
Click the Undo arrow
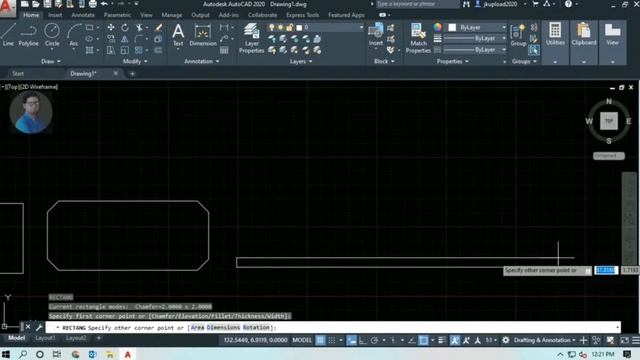click(104, 4)
